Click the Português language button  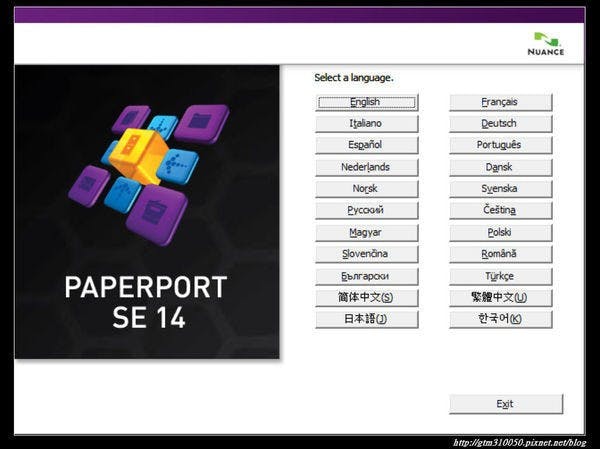pyautogui.click(x=501, y=145)
